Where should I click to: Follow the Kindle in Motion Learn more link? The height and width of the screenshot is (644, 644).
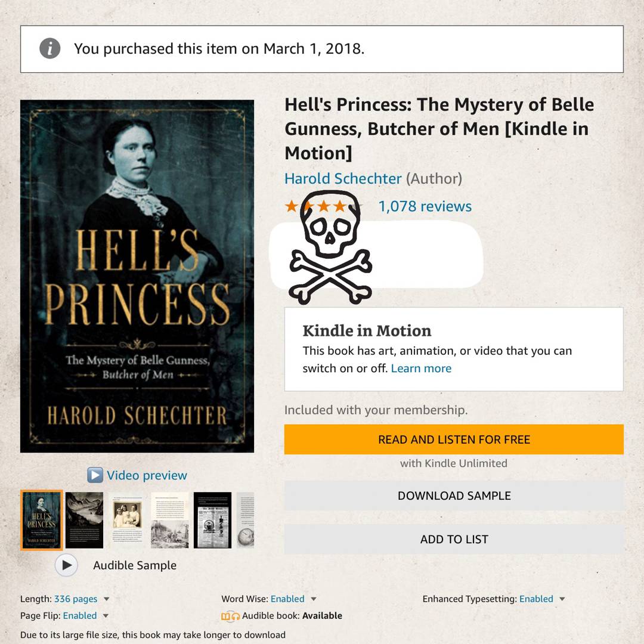pyautogui.click(x=421, y=369)
